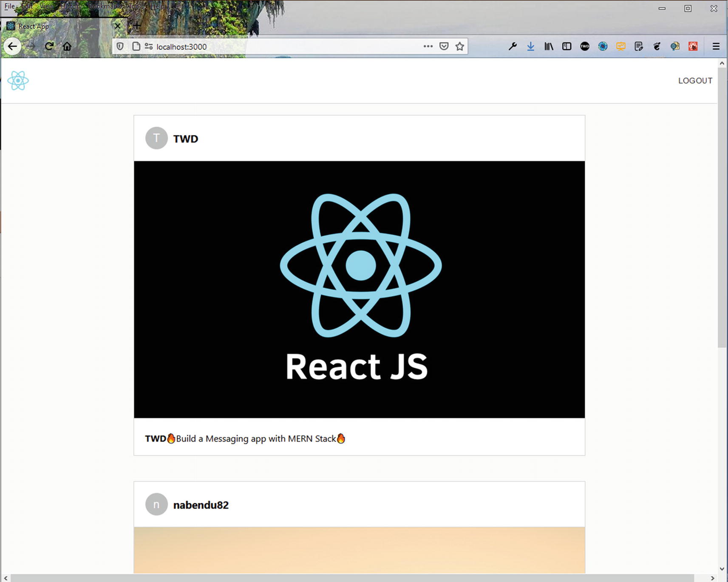The image size is (728, 582).
Task: Click the LOGOUT button
Action: click(x=695, y=81)
